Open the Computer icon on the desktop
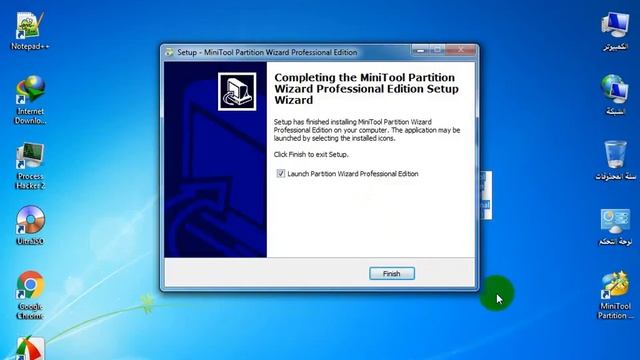640x360 pixels. 615,31
